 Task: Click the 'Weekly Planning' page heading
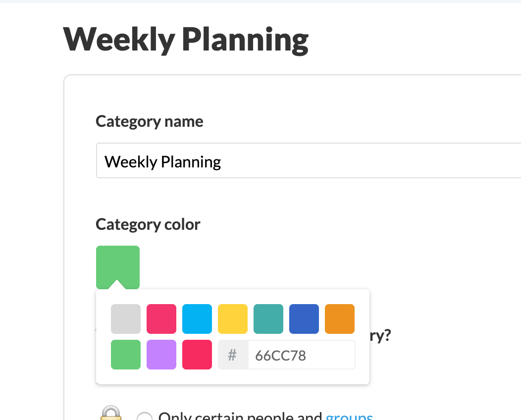click(x=186, y=40)
